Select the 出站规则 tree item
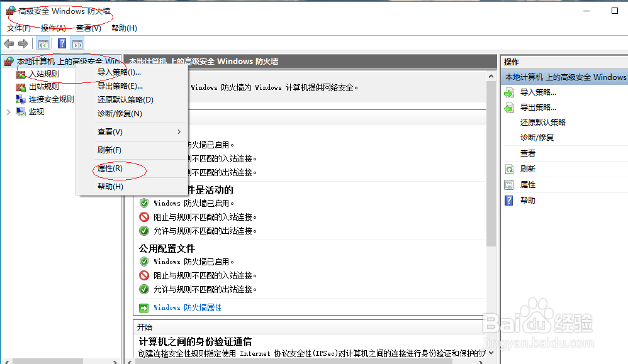 click(43, 87)
